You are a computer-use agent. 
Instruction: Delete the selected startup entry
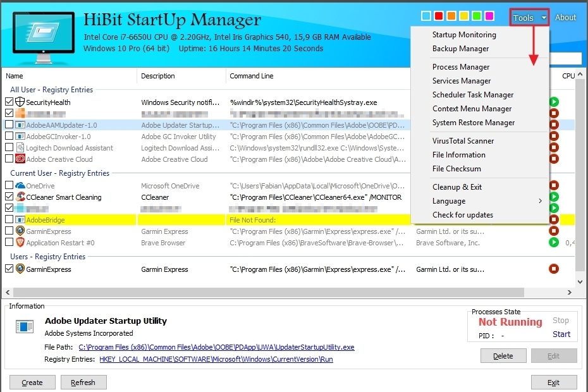pos(503,355)
